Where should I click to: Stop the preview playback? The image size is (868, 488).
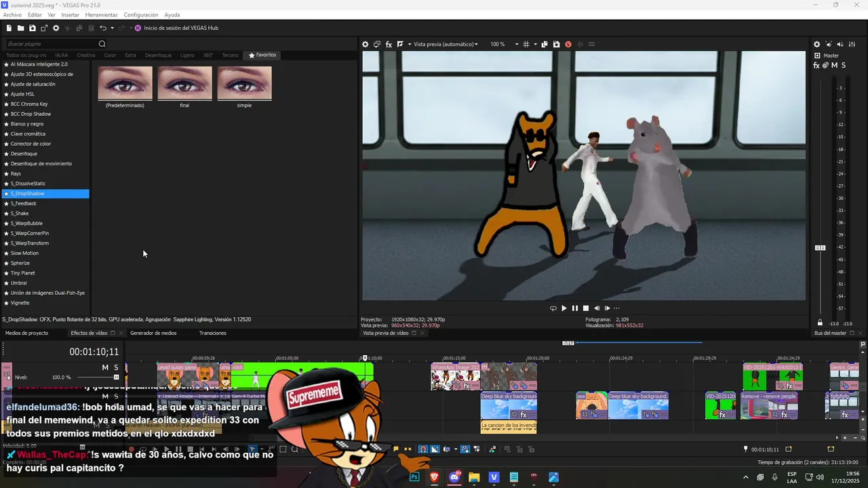[586, 308]
